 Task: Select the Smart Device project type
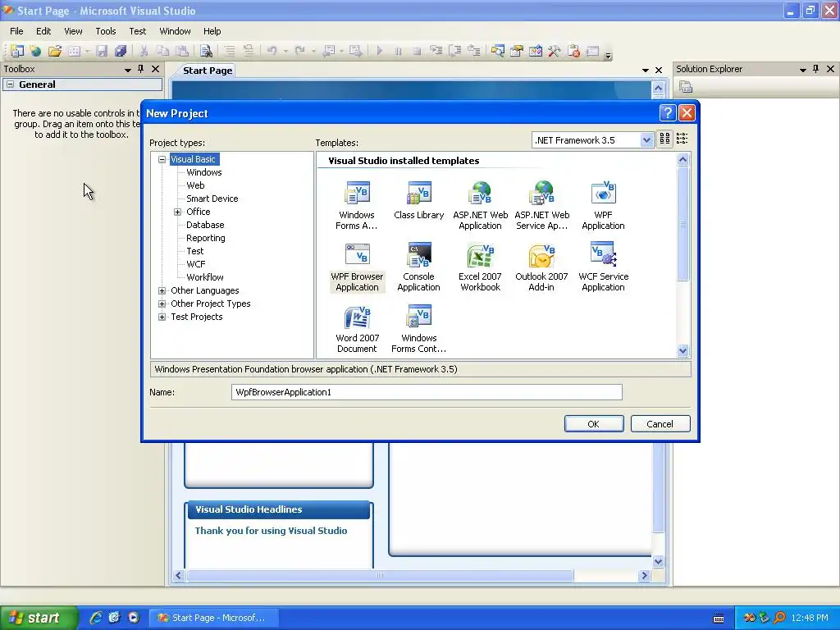click(x=212, y=199)
